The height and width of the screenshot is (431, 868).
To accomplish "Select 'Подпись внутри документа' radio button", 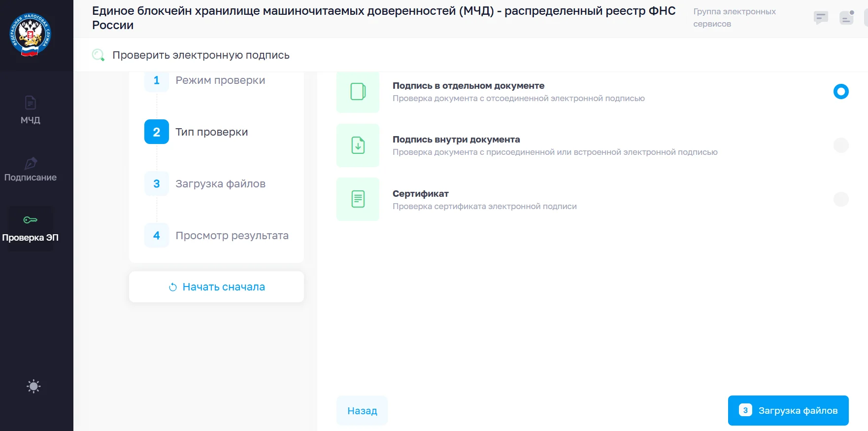I will (840, 145).
